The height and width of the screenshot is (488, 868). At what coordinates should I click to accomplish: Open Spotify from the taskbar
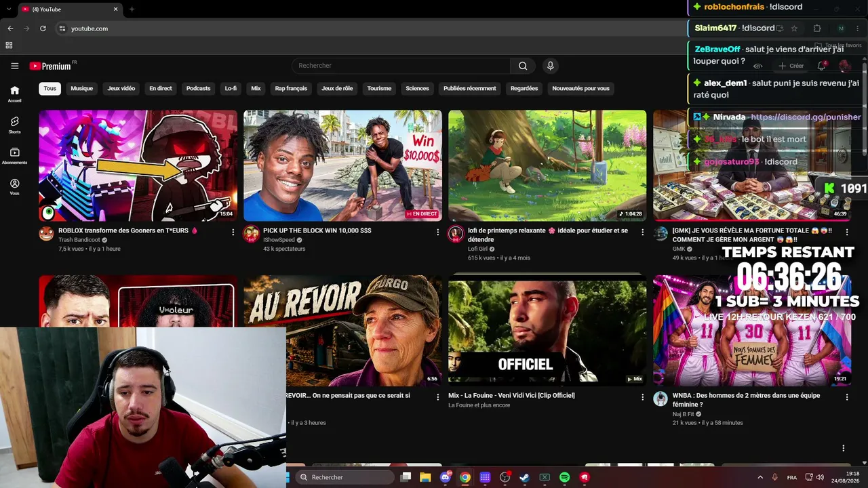564,477
